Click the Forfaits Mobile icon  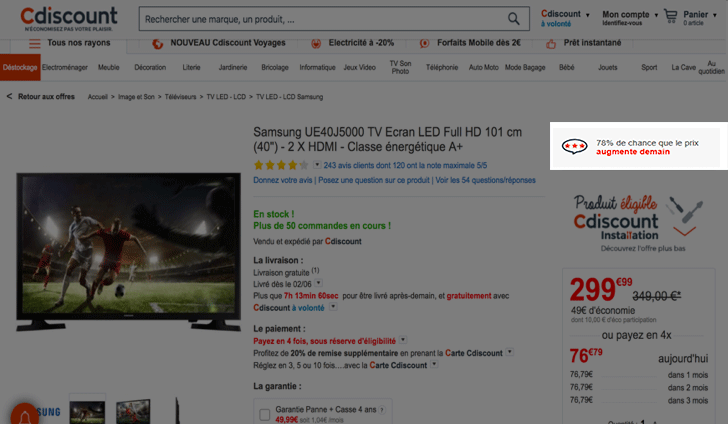(x=424, y=44)
